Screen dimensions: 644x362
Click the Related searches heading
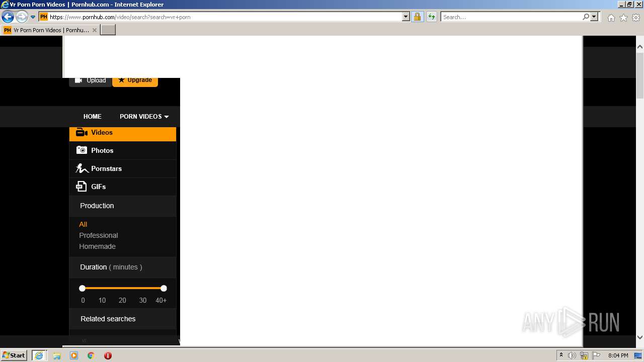click(x=108, y=319)
